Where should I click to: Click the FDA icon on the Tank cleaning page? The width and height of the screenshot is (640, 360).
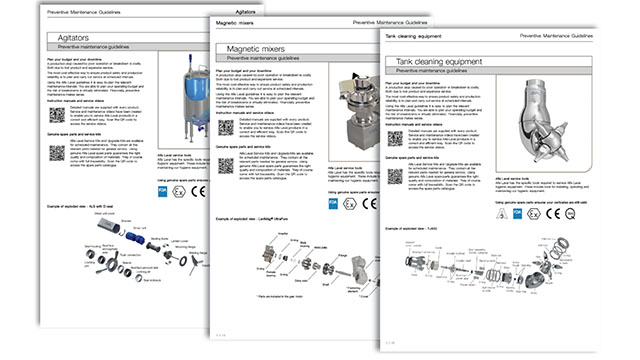[x=517, y=213]
